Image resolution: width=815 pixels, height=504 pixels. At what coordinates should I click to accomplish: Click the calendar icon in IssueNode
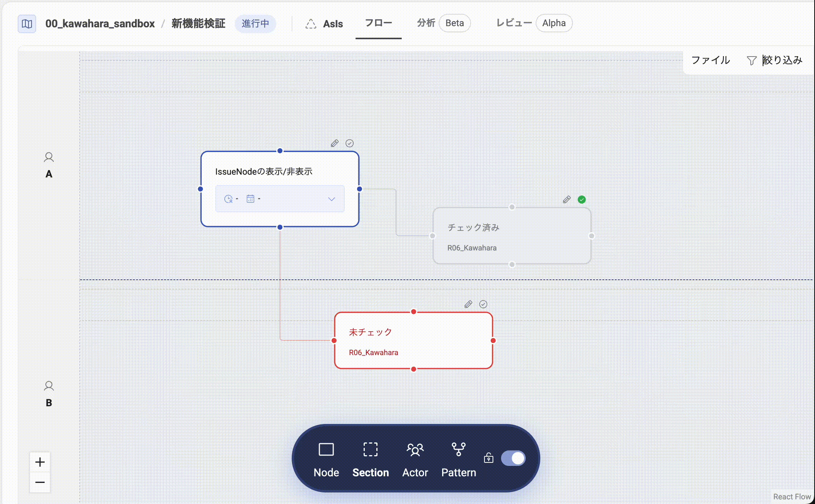click(250, 199)
